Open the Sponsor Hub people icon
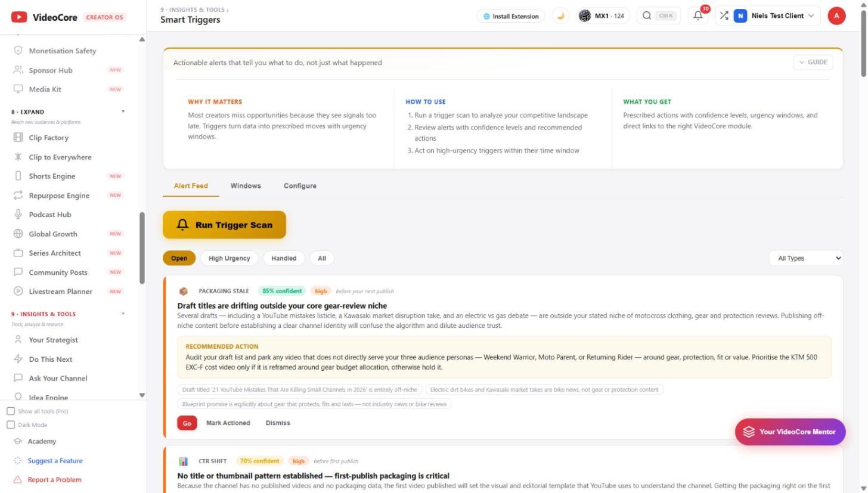 coord(18,70)
